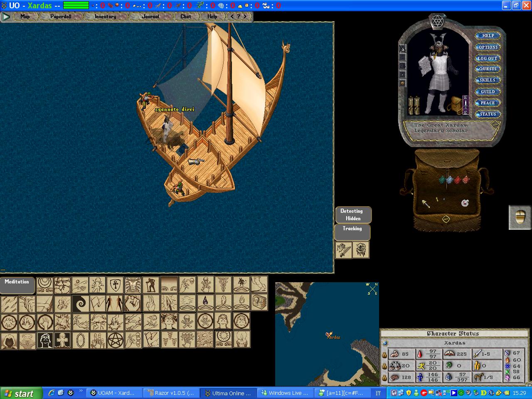Open the Help menu item
Viewport: 532px width, 399px height.
212,17
